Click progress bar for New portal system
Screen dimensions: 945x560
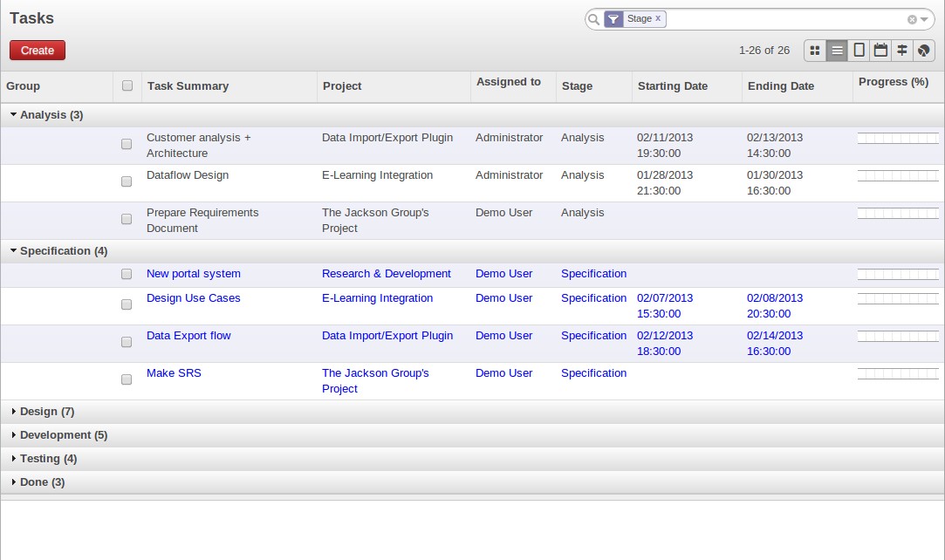pos(898,275)
